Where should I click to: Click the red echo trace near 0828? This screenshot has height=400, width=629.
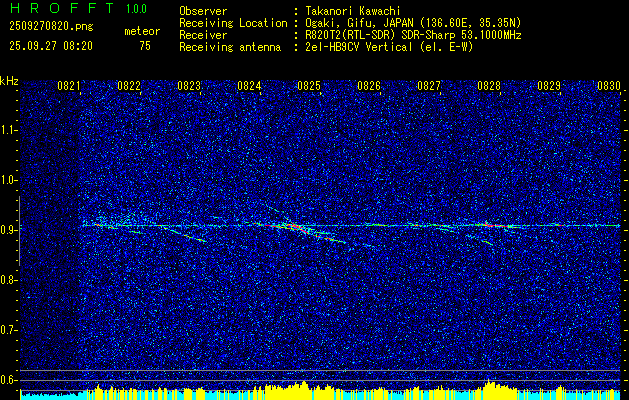(497, 226)
